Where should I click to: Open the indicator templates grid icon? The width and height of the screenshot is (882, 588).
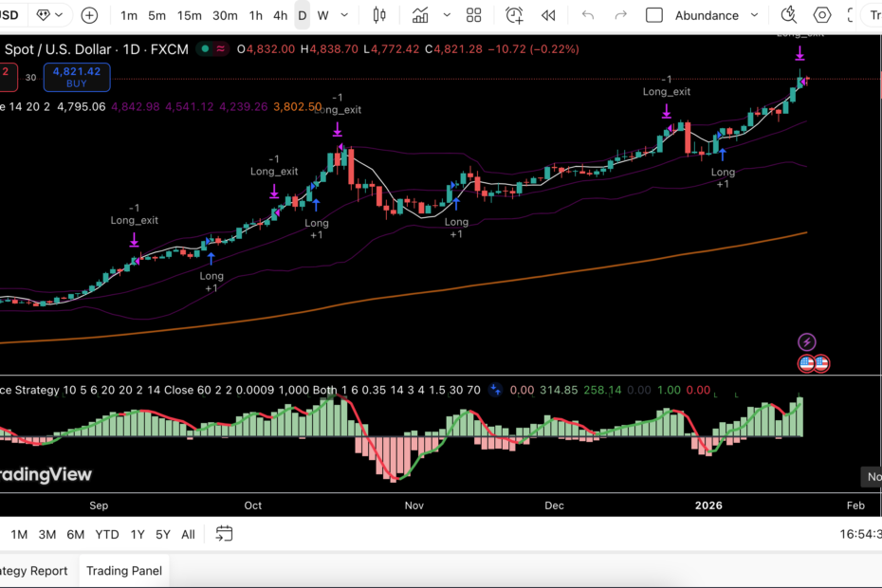473,15
